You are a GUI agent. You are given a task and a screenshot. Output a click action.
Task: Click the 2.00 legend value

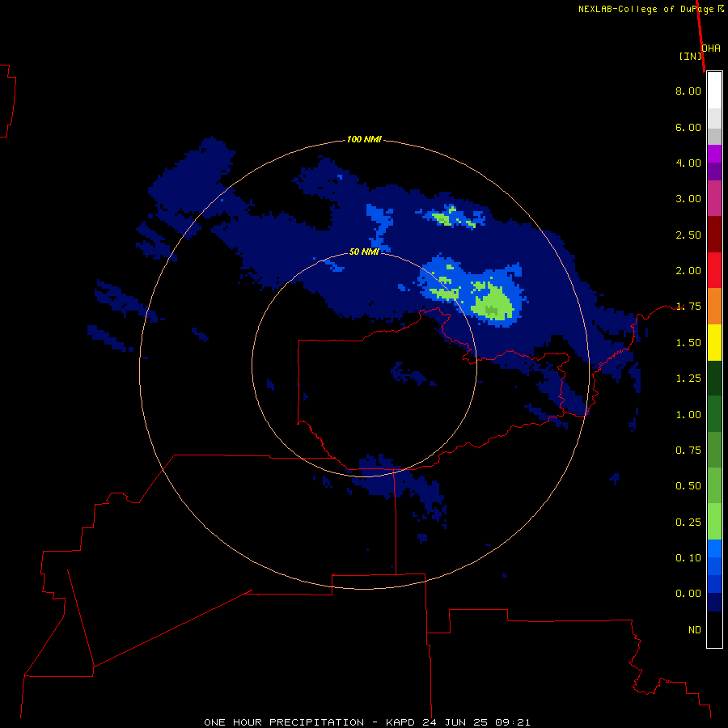pos(688,271)
